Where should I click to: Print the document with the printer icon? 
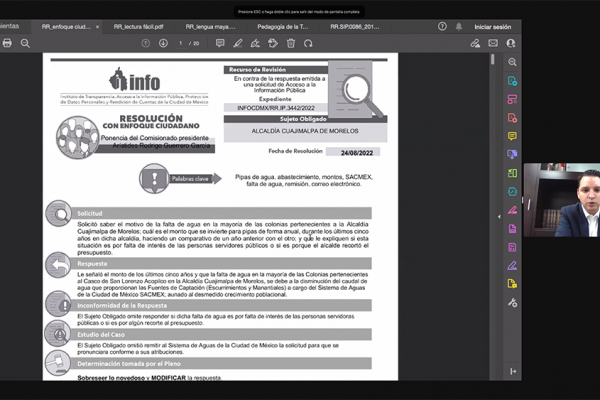7,43
